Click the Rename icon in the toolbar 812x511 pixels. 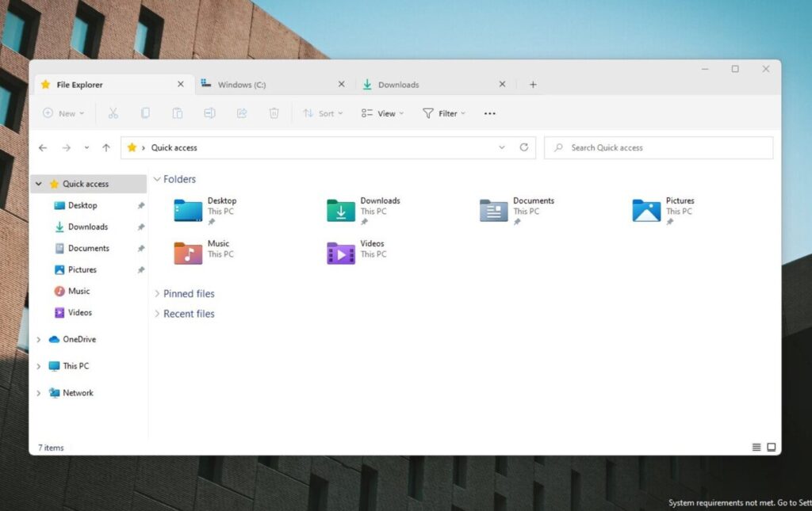tap(209, 113)
